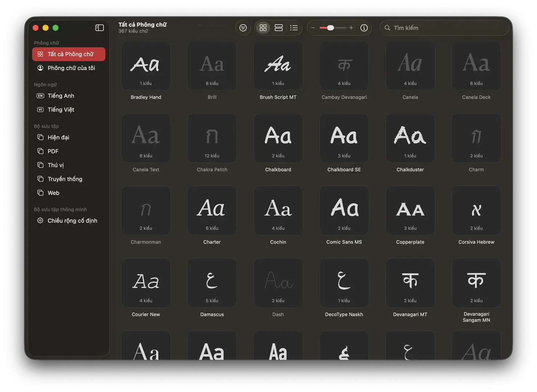Click the gear icon beside Chiều rộng cố định
537x392 pixels.
tap(40, 221)
